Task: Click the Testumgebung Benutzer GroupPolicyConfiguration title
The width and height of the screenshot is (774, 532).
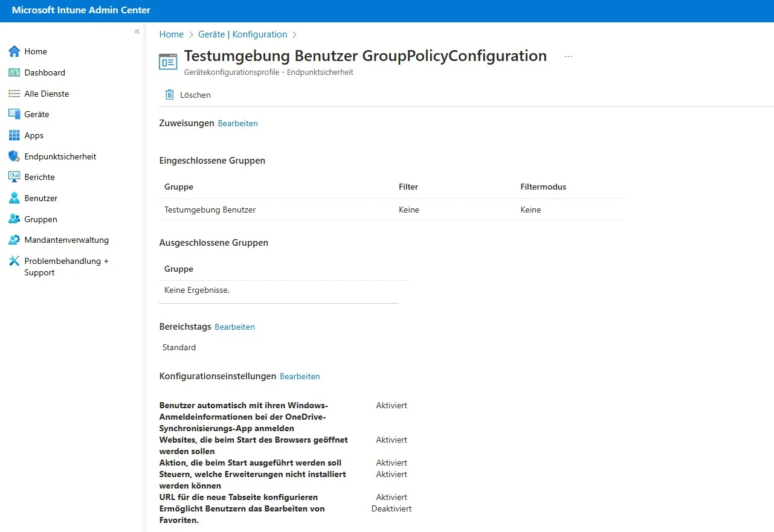Action: tap(366, 56)
